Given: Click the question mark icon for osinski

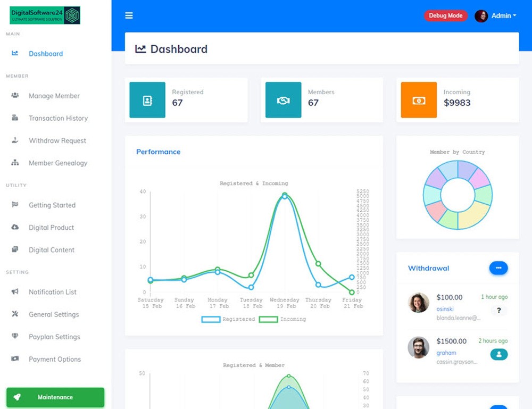Looking at the screenshot, I should (498, 311).
